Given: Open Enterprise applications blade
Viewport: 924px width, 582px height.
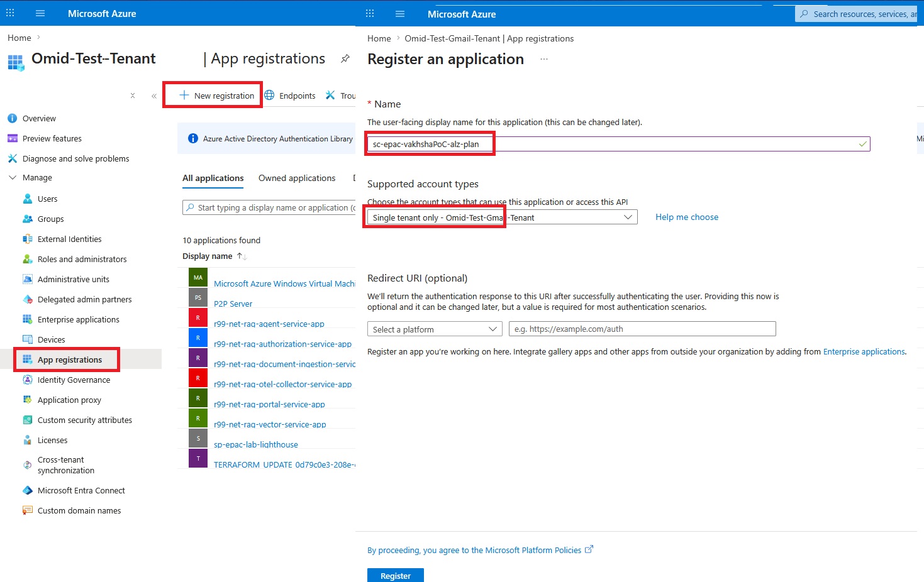Looking at the screenshot, I should 77,319.
